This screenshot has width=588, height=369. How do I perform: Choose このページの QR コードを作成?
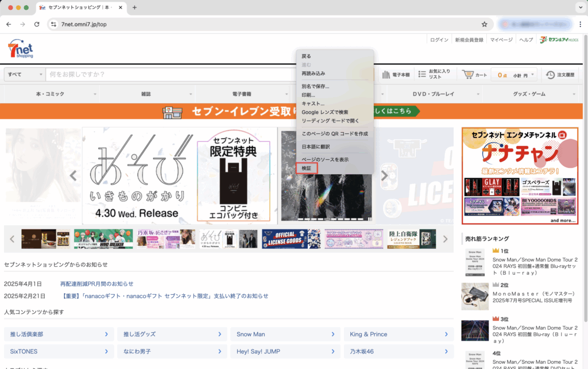pos(335,134)
